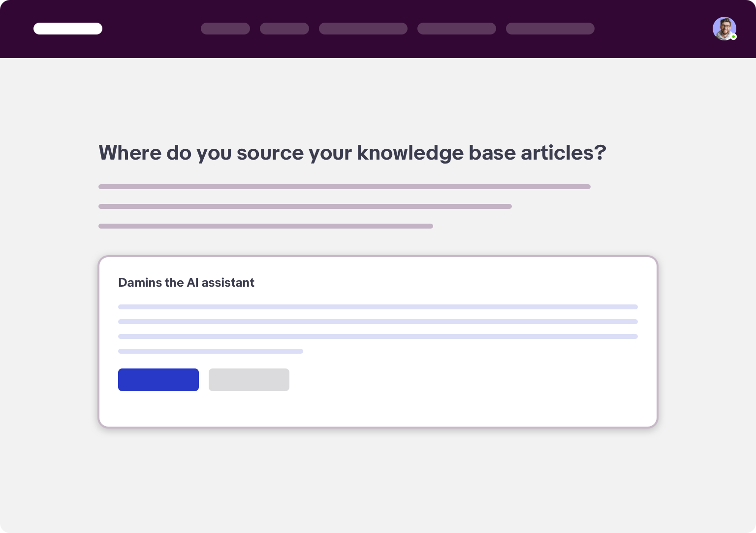Viewport: 756px width, 533px height.
Task: Click the middle purple description line
Action: (x=305, y=206)
